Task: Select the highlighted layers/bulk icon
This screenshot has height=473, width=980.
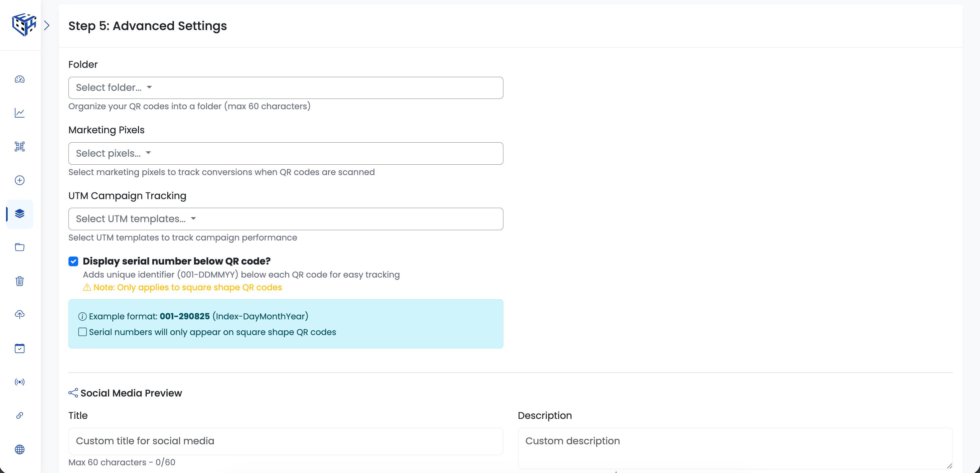Action: pyautogui.click(x=19, y=214)
